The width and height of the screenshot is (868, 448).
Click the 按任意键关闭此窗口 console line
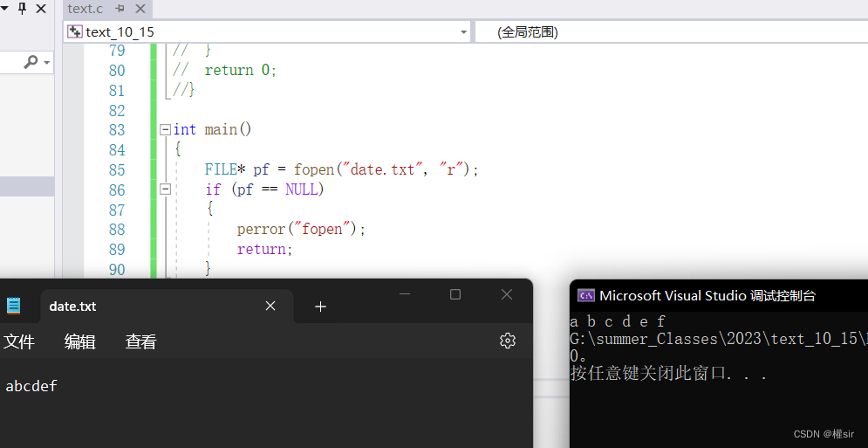(668, 374)
